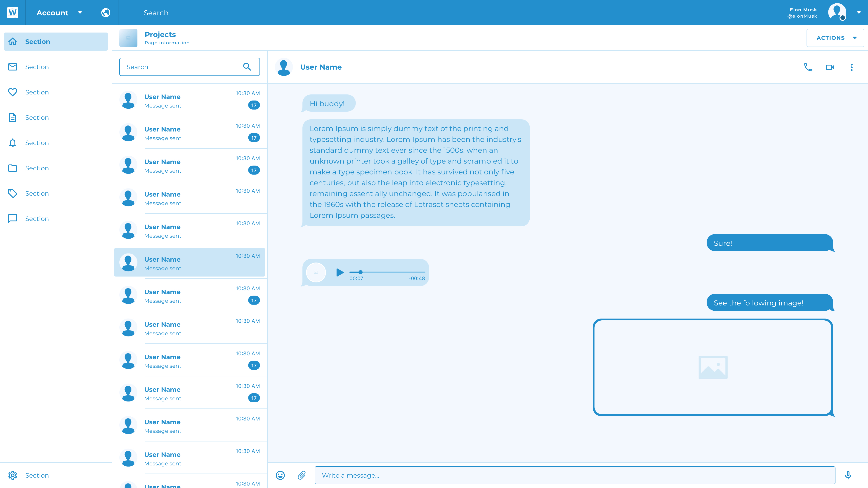The width and height of the screenshot is (868, 488).
Task: Play the voice message audio
Action: tap(340, 272)
